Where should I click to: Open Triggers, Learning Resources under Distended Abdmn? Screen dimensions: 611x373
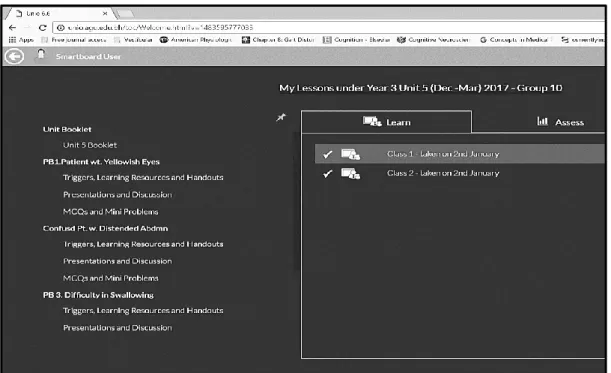(143, 244)
